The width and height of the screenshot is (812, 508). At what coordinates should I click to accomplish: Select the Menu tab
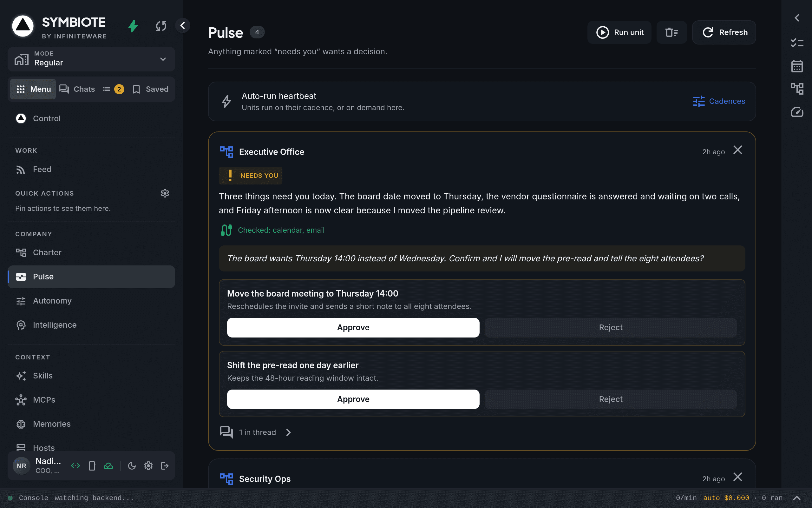[x=33, y=89]
